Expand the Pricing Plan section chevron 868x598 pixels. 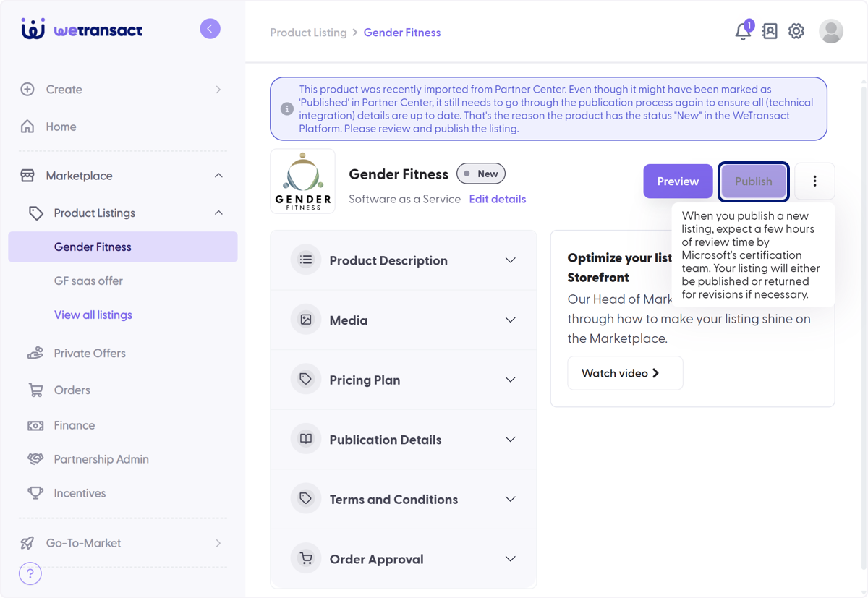tap(511, 380)
